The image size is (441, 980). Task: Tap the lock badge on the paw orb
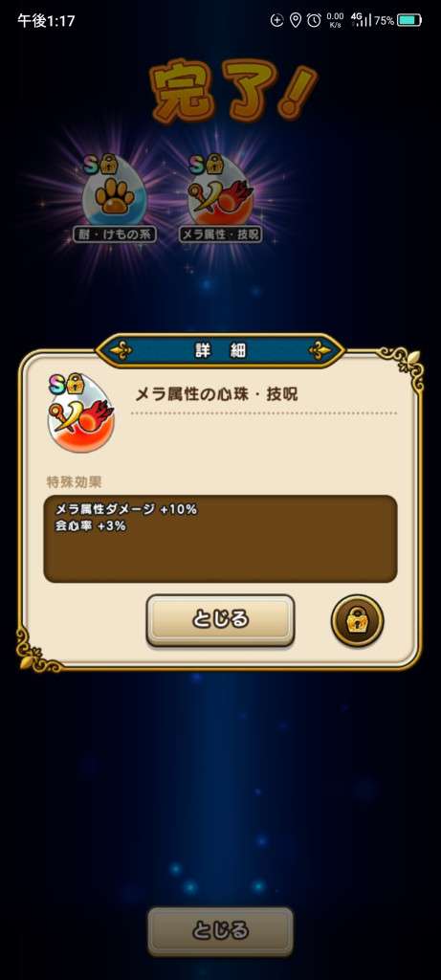point(109,163)
